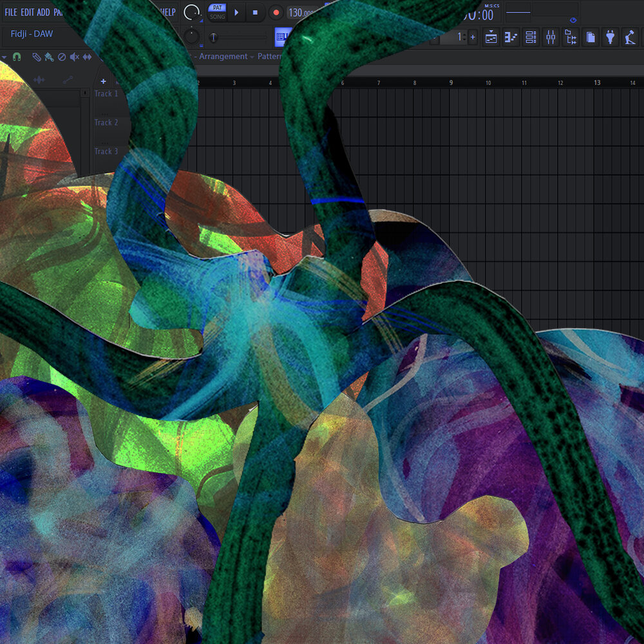Open the mixer icon
Screen dimensions: 644x644
point(551,37)
